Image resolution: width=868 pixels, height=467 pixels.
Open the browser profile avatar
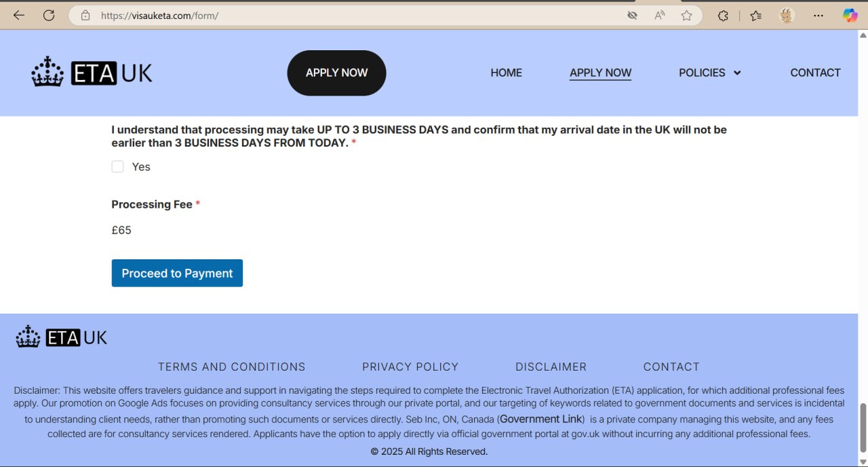[x=787, y=15]
